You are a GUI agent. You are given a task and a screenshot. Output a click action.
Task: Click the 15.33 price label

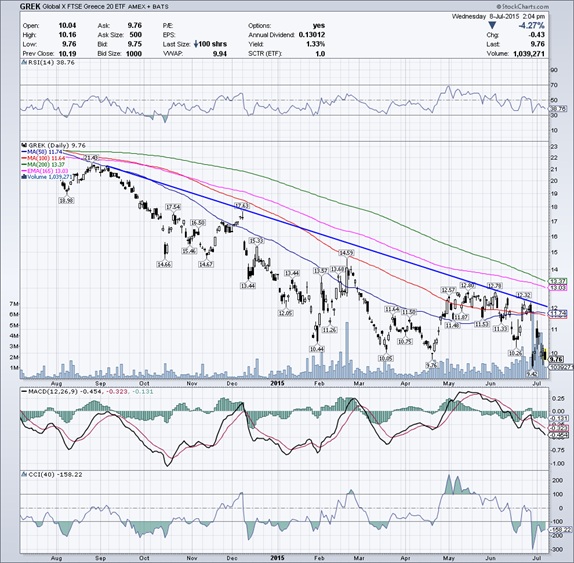[256, 241]
